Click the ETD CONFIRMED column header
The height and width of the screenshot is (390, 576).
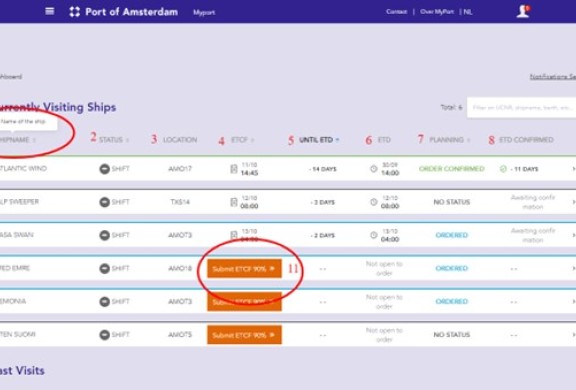[526, 140]
